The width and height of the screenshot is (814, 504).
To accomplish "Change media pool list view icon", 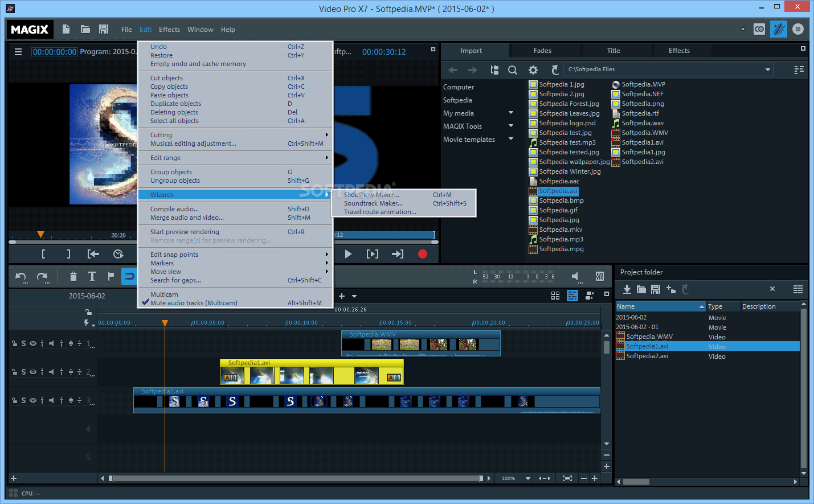I will click(x=799, y=69).
